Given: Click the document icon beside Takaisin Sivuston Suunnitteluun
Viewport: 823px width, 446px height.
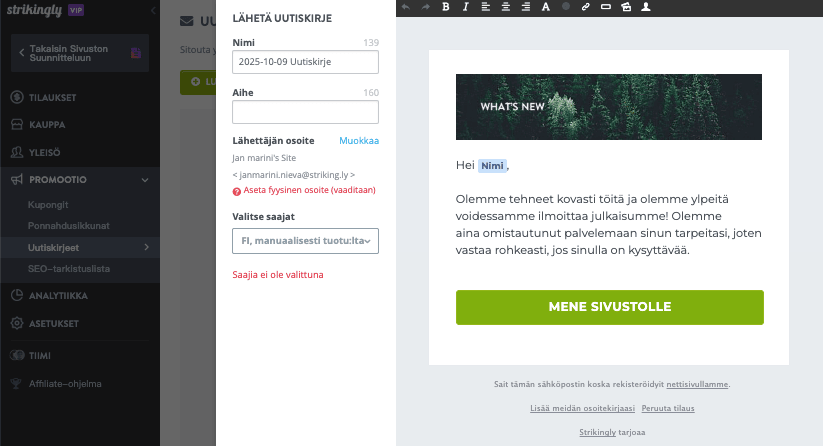Looking at the screenshot, I should click(136, 53).
